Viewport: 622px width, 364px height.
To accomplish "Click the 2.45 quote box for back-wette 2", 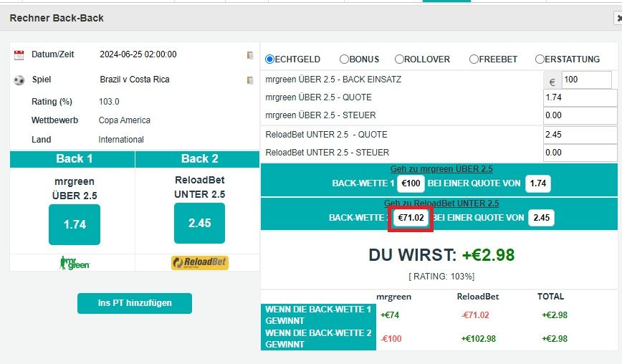I will click(541, 218).
